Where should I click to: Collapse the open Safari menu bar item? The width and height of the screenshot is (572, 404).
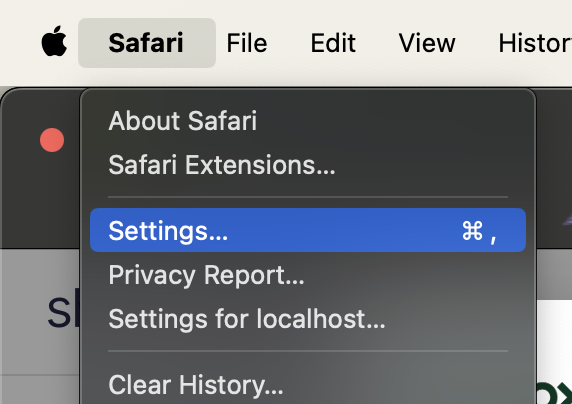(147, 43)
